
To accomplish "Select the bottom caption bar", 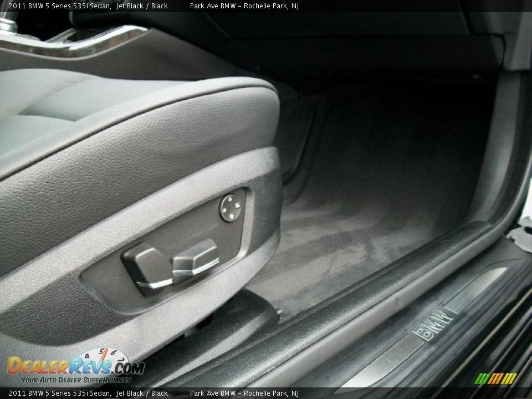I will click(266, 394).
